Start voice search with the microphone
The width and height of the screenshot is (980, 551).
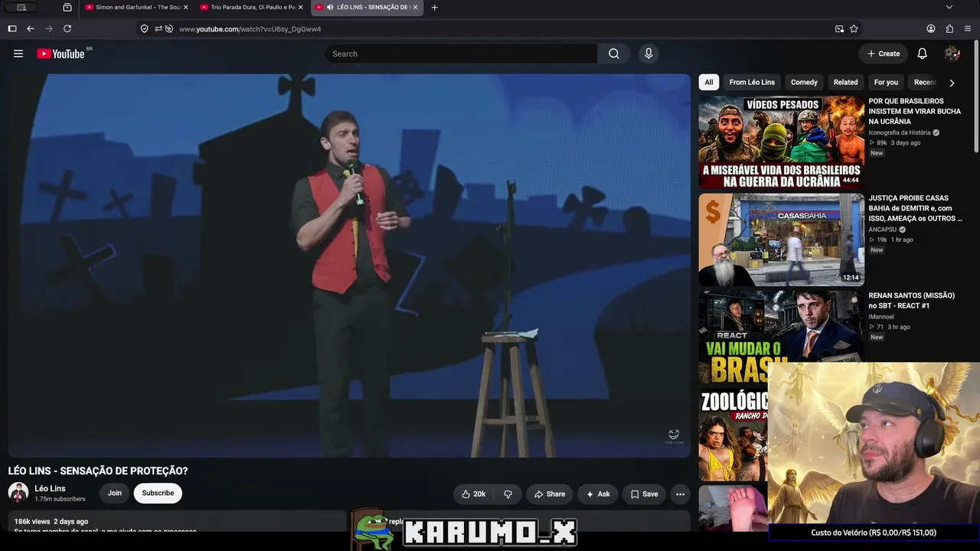[x=648, y=54]
